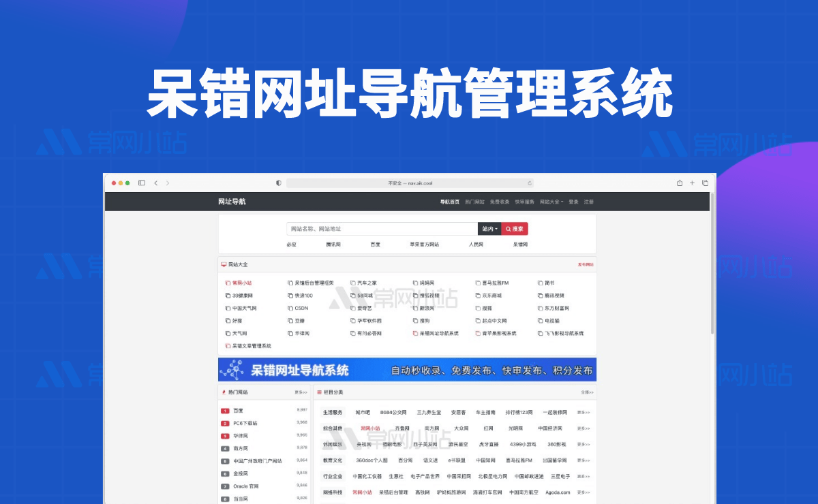The height and width of the screenshot is (504, 818).
Task: Click the copy icon beside 汽车之家
Action: (353, 283)
